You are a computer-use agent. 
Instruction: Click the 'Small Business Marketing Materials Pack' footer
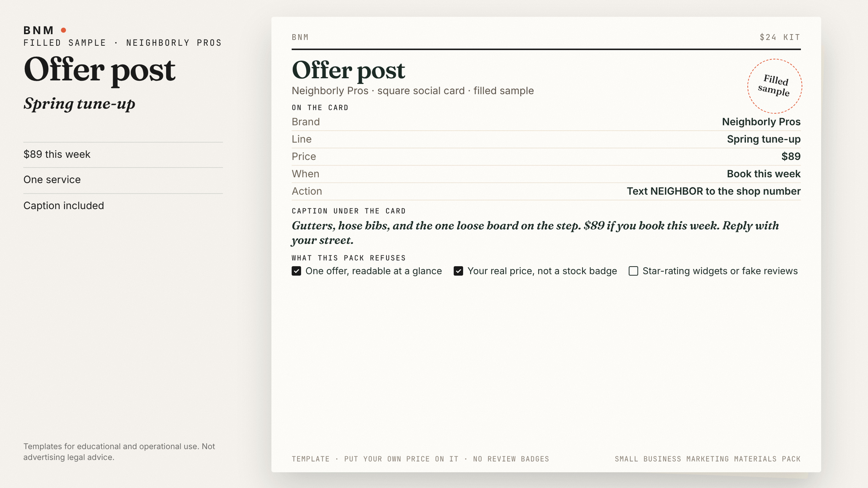[708, 459]
